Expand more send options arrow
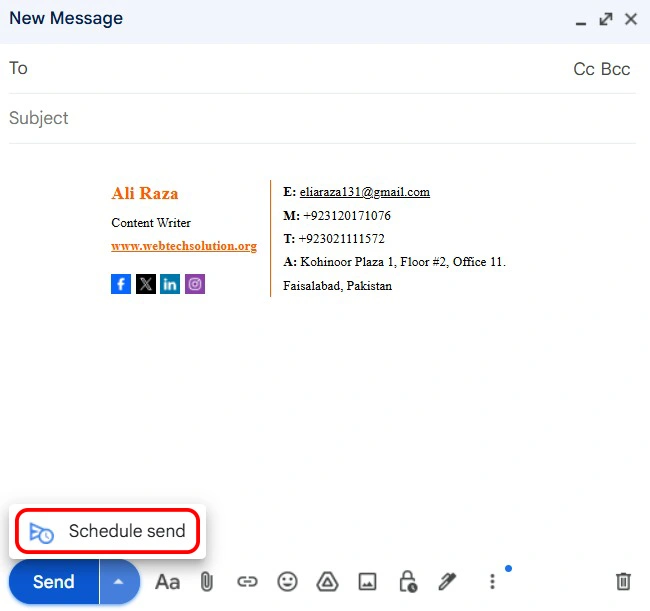Screen dimensions: 650x611 (119, 582)
